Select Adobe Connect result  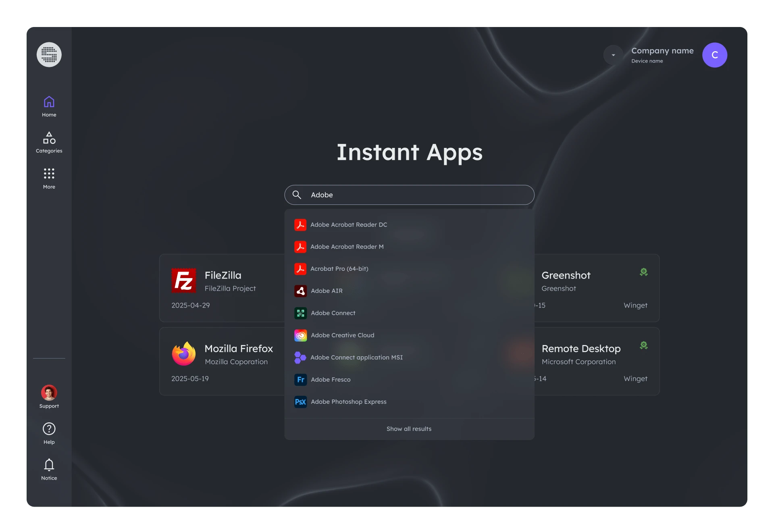410,313
